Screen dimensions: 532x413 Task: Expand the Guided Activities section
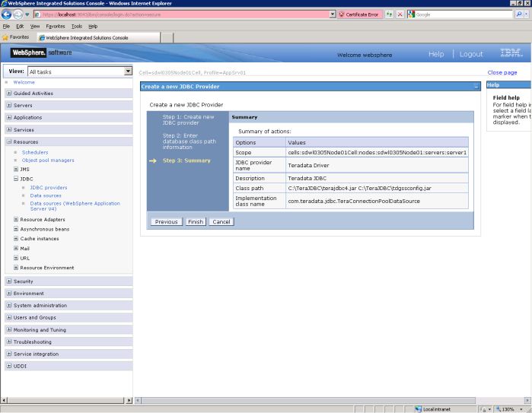pyautogui.click(x=9, y=93)
